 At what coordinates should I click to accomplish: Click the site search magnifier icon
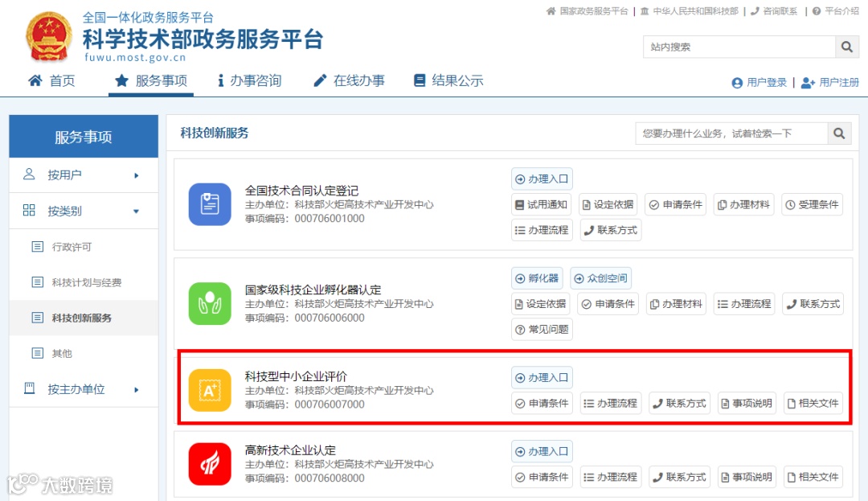(x=846, y=47)
